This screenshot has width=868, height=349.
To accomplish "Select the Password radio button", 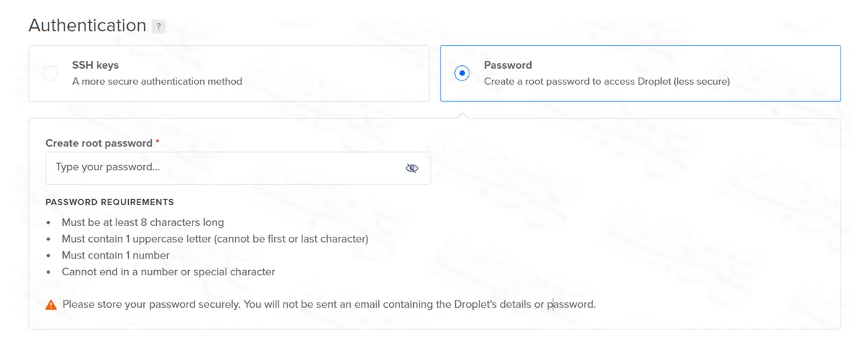I will (x=461, y=73).
